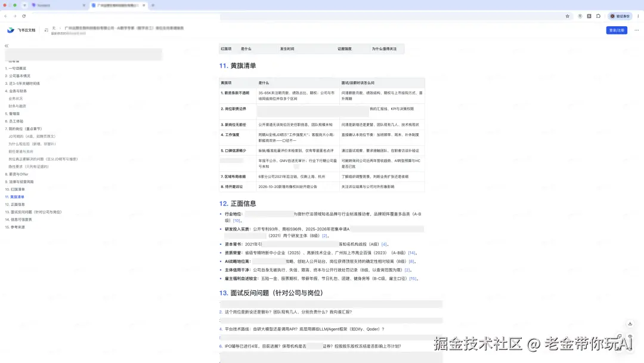644x363 pixels.
Task: Open citation [14] in 资质荣誉 bullet
Action: 411,253
